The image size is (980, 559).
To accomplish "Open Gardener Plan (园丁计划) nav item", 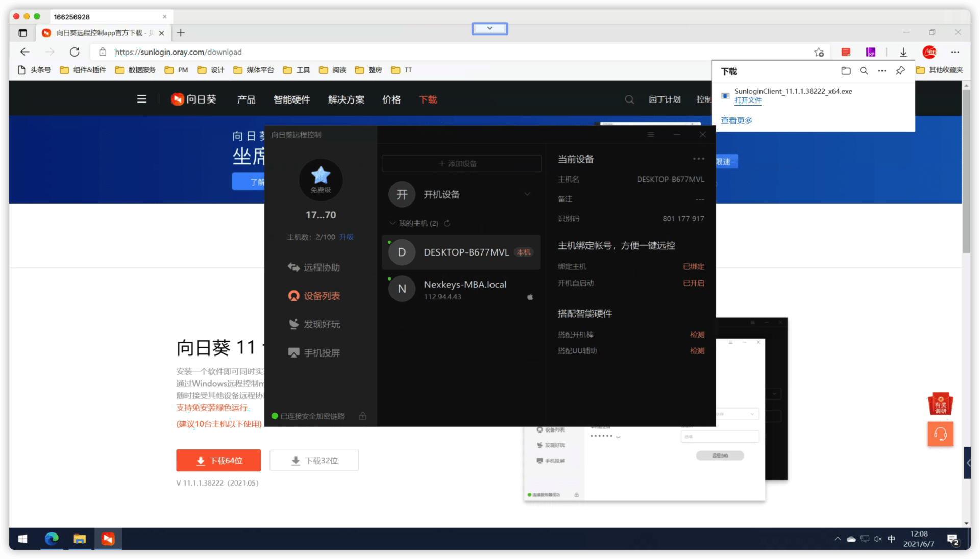I will pos(665,99).
